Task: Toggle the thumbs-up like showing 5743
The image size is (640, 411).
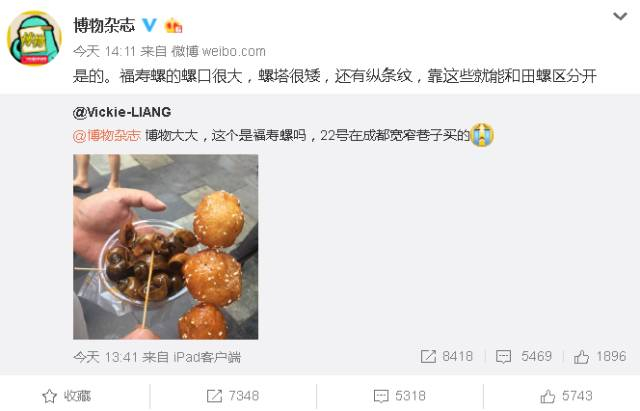Action: (566, 396)
